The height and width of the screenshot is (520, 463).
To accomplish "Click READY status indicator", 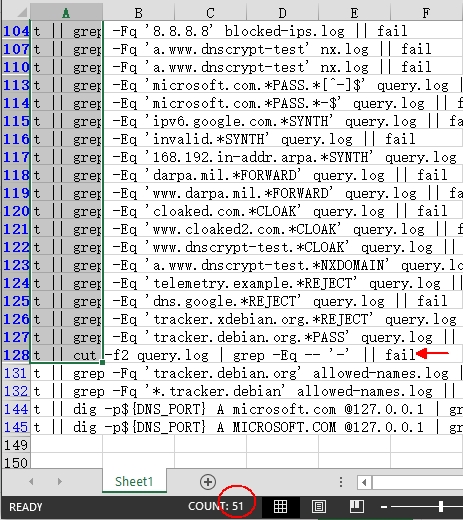I will 25,507.
